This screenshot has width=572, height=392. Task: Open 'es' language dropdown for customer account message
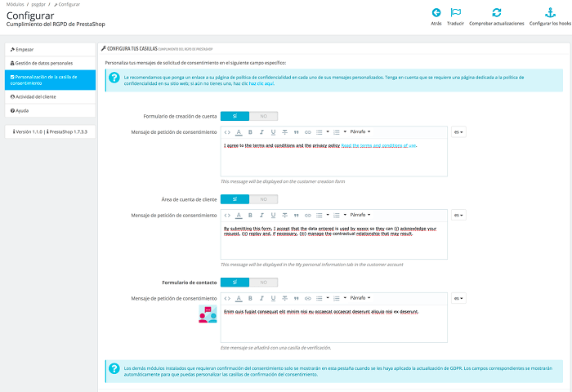coord(458,215)
